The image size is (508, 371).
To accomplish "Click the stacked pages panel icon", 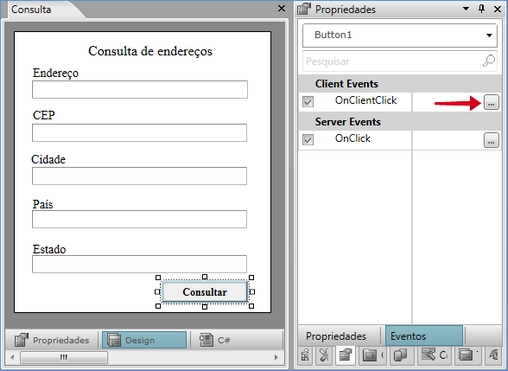I will (x=400, y=355).
